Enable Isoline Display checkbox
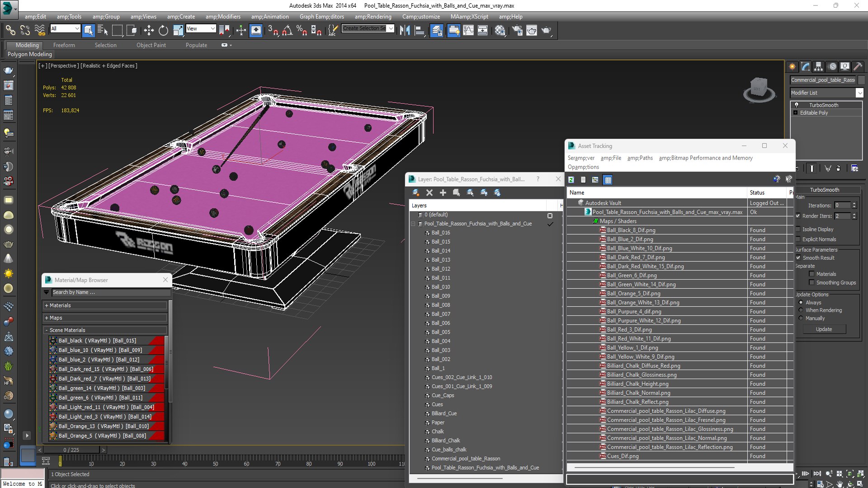The height and width of the screenshot is (488, 868). pyautogui.click(x=798, y=229)
